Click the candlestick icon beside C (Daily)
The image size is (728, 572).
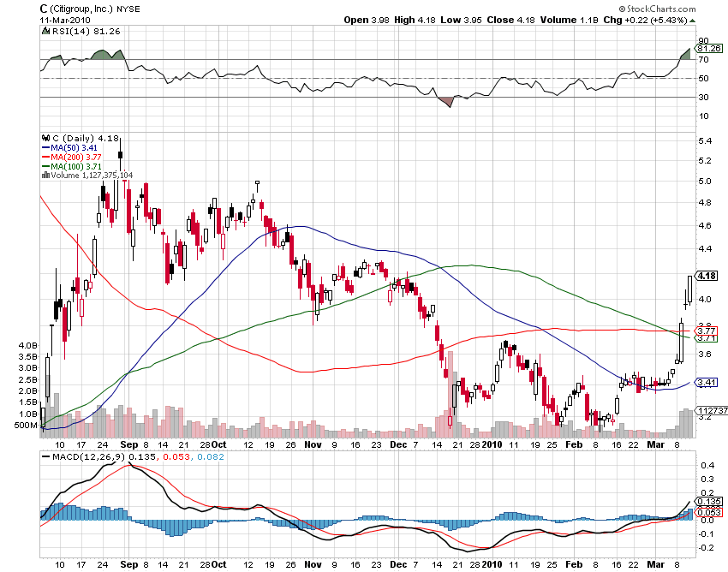[x=45, y=138]
